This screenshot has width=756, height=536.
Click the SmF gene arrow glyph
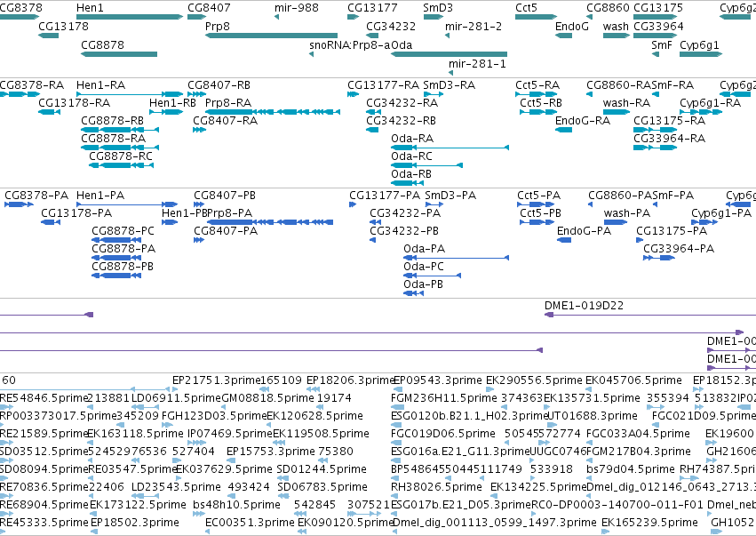tap(656, 54)
